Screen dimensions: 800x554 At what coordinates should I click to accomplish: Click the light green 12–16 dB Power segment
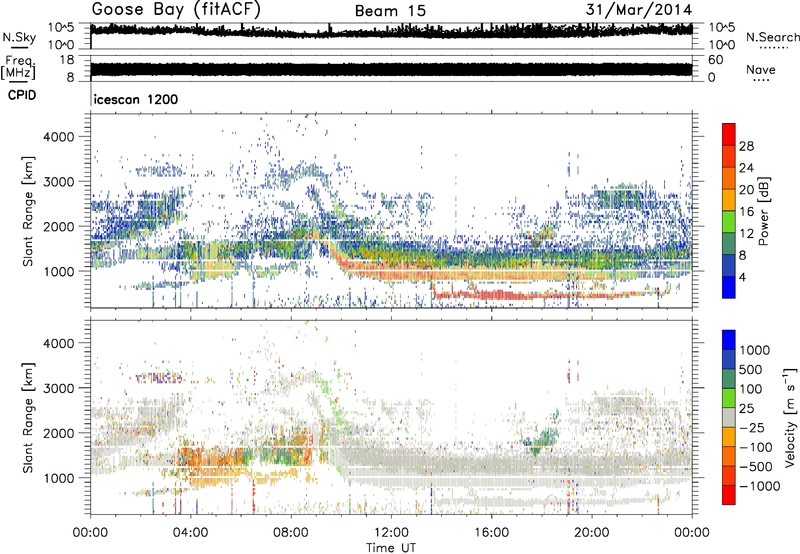coord(729,221)
